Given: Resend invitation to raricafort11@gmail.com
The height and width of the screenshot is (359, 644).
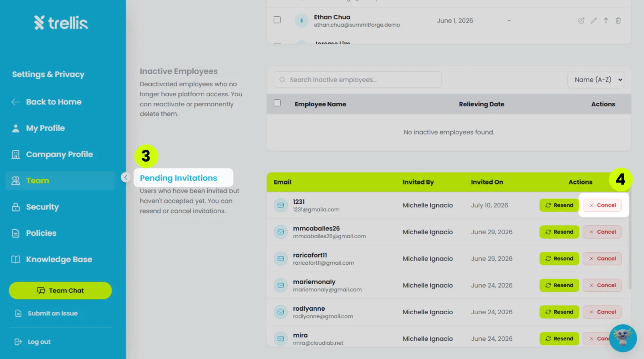Looking at the screenshot, I should point(559,259).
